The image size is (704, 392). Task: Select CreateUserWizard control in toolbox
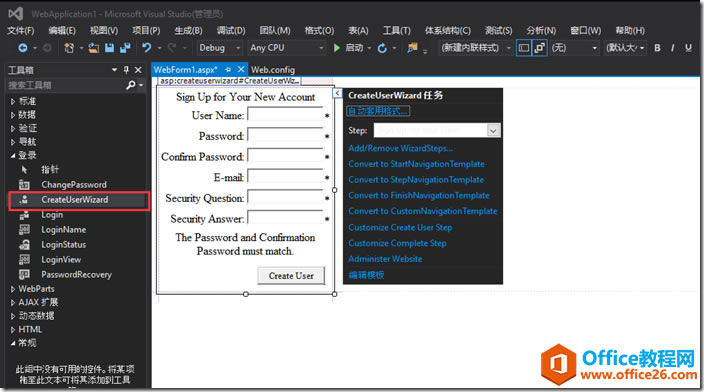click(75, 199)
